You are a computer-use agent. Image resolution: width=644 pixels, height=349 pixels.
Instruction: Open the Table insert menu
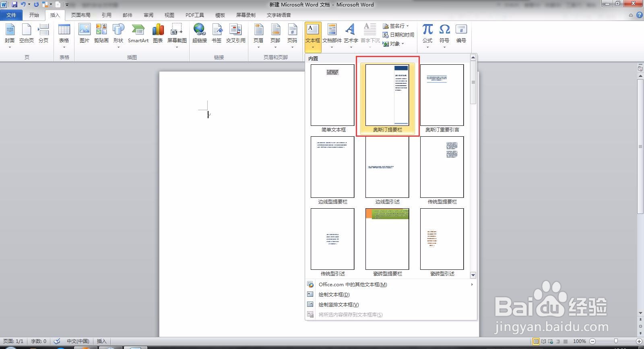(64, 35)
